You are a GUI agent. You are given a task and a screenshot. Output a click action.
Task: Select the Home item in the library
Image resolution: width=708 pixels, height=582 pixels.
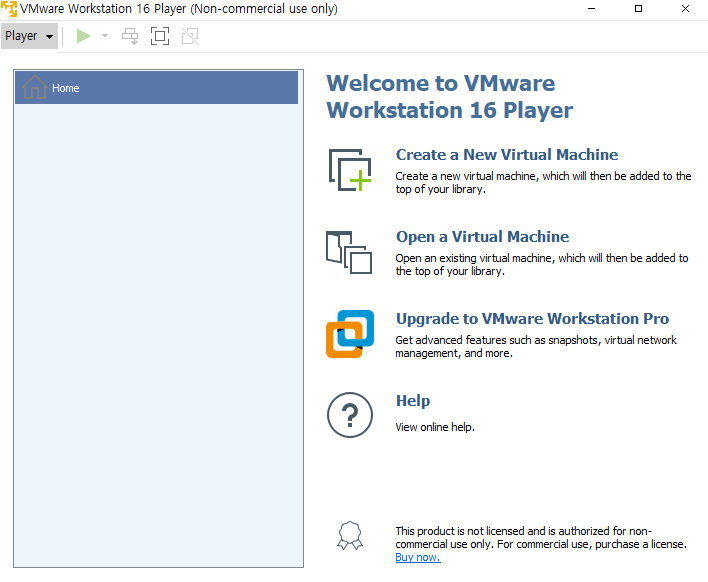click(156, 88)
